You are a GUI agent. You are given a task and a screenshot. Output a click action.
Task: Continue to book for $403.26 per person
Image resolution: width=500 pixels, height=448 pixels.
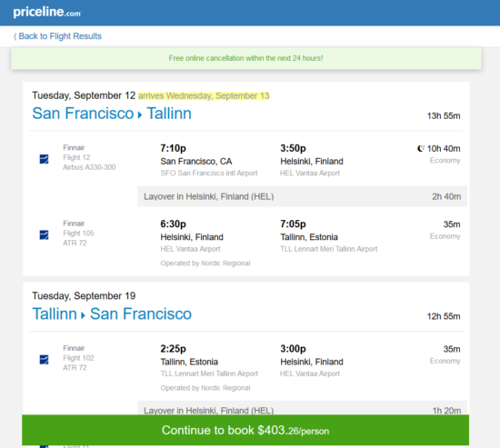point(245,430)
